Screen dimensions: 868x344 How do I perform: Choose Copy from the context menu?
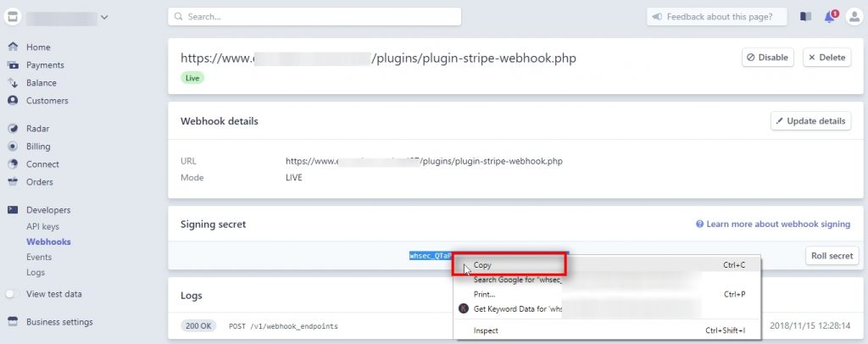point(482,265)
